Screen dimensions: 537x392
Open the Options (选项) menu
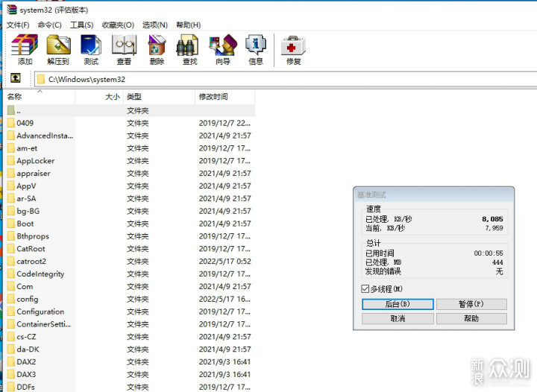[x=155, y=25]
